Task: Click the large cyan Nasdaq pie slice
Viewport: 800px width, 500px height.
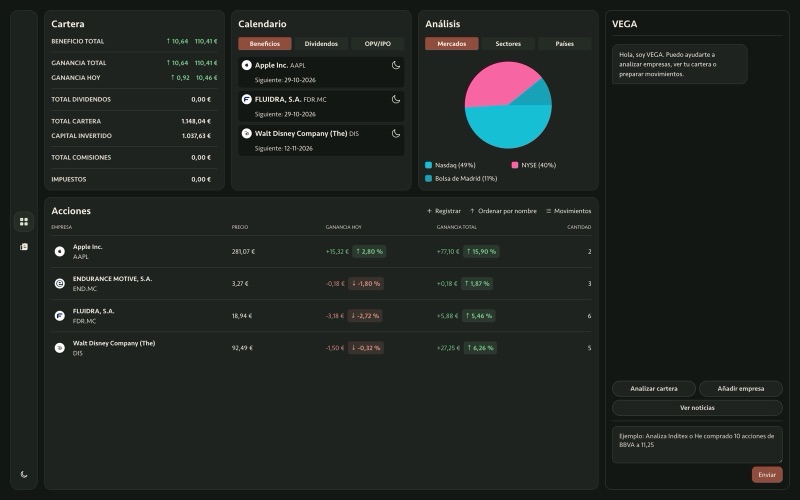Action: (508, 128)
